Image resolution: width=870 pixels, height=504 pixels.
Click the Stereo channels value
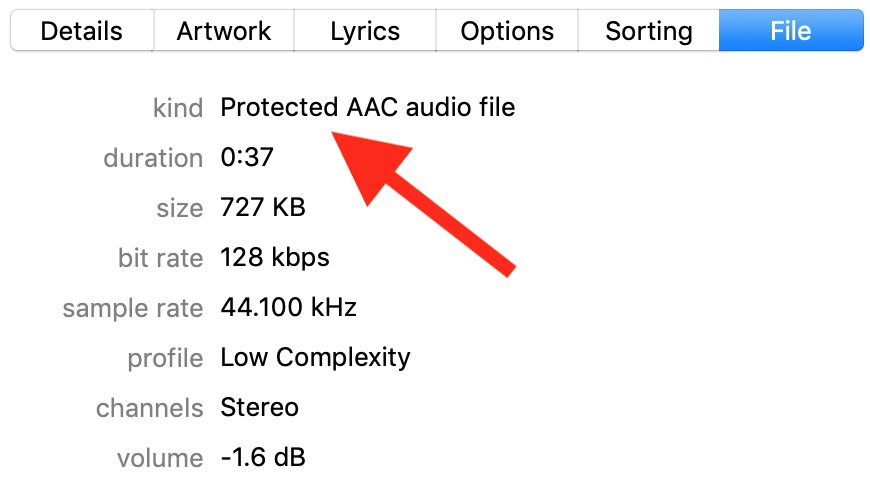coord(259,408)
